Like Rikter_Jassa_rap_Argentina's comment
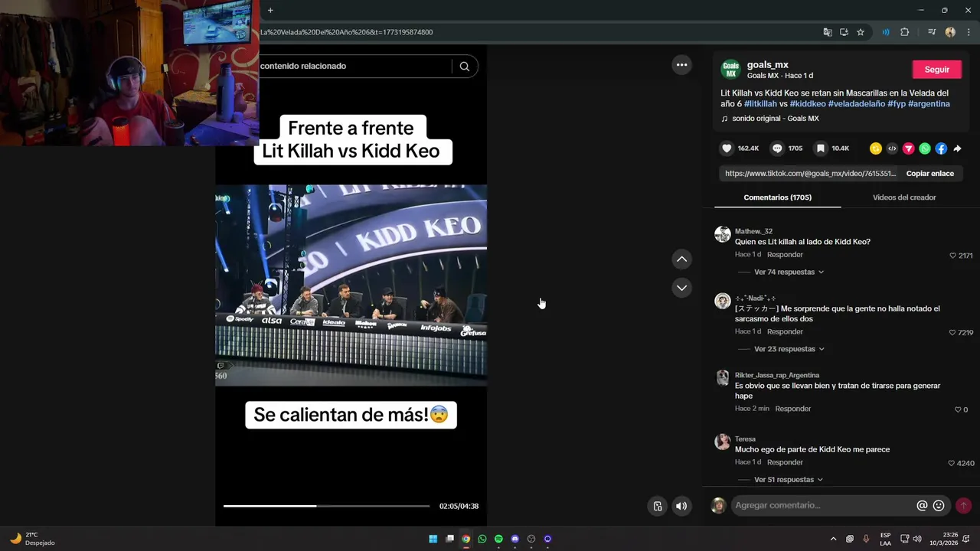Screen dimensions: 980x551 coord(957,410)
